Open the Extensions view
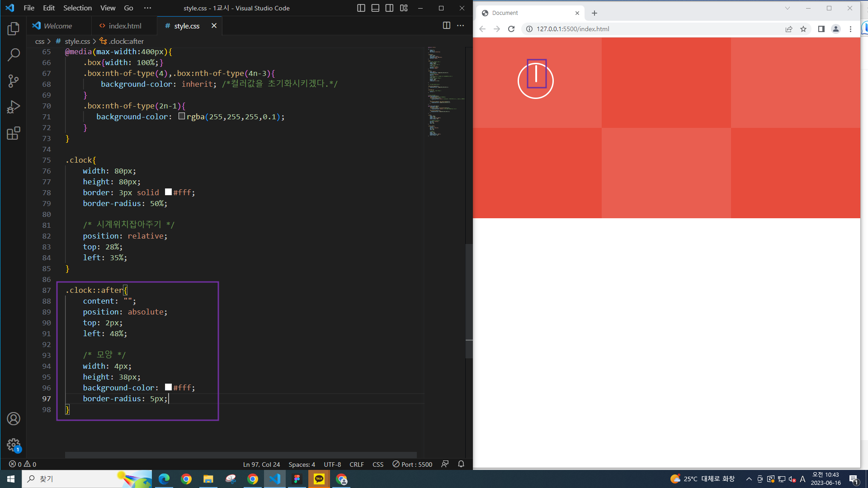868x488 pixels. (14, 133)
